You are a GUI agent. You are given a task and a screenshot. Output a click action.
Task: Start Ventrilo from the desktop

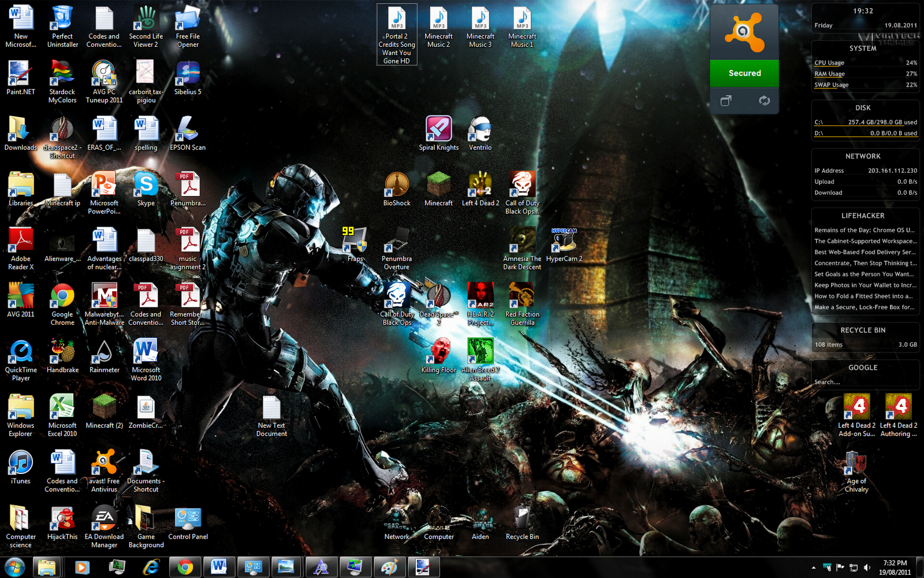pos(480,129)
